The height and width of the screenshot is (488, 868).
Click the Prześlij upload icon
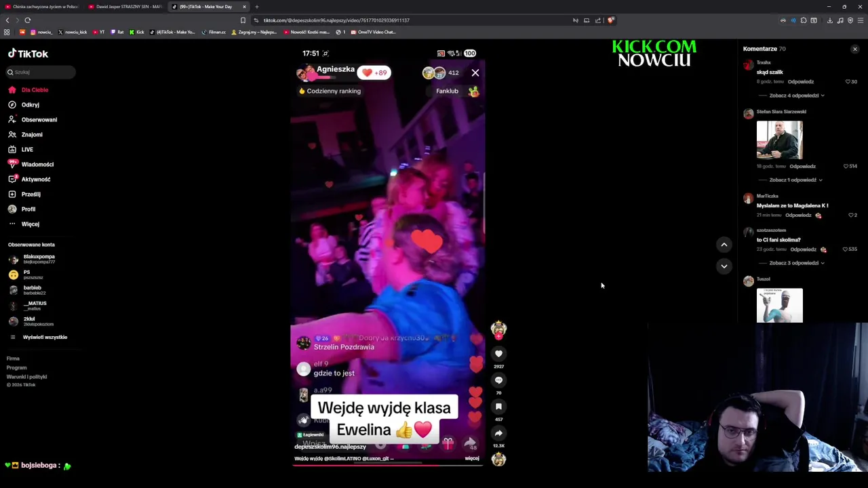click(12, 194)
